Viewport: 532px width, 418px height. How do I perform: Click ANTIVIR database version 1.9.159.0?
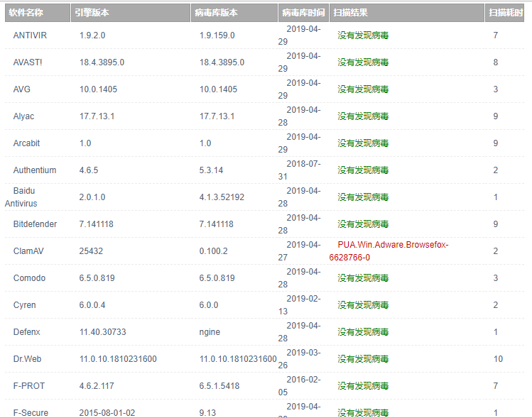(x=217, y=35)
